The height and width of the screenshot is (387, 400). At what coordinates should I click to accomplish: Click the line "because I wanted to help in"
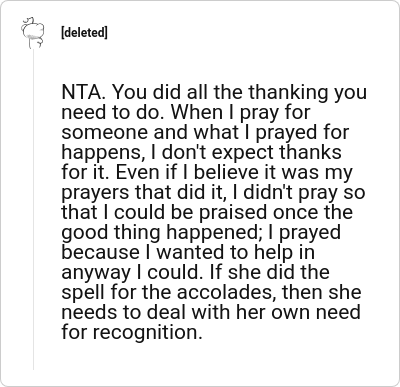(x=188, y=252)
